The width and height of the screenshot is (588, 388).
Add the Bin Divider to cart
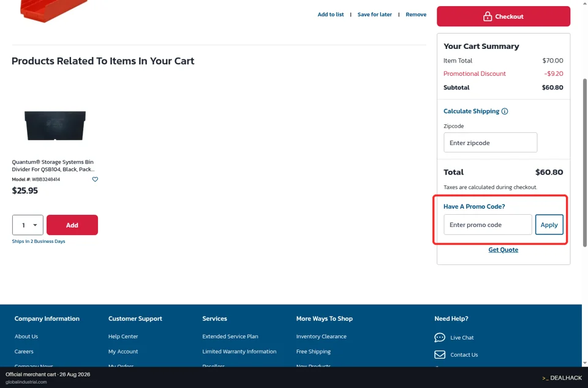coord(72,225)
